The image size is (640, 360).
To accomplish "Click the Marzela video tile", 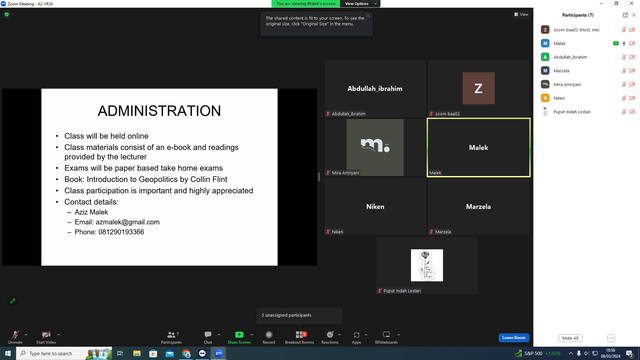I will (x=479, y=207).
